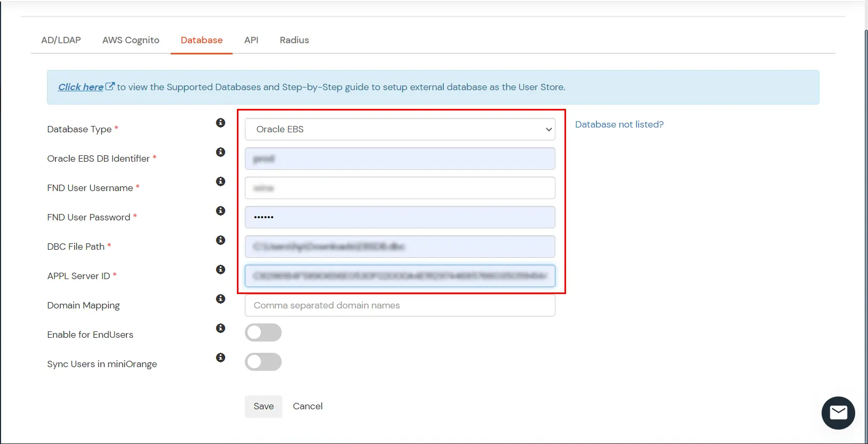Click info icon for FND User Password
Image resolution: width=868 pixels, height=444 pixels.
(x=220, y=211)
